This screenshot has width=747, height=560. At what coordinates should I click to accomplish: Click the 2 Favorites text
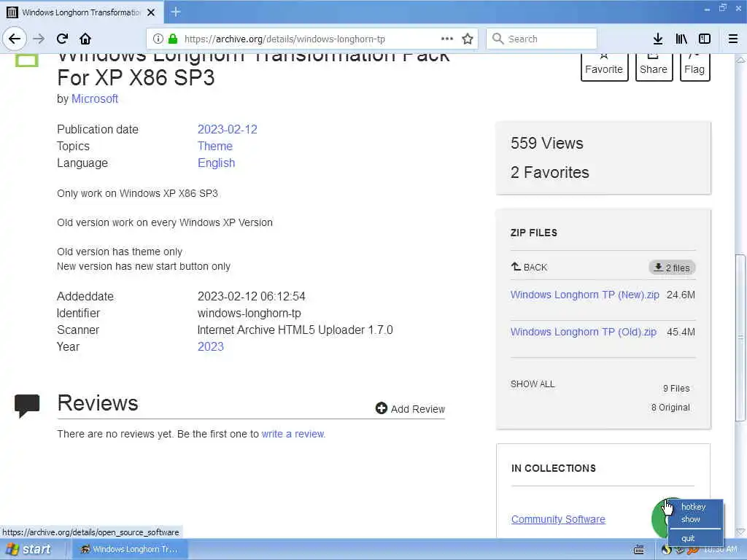click(550, 172)
